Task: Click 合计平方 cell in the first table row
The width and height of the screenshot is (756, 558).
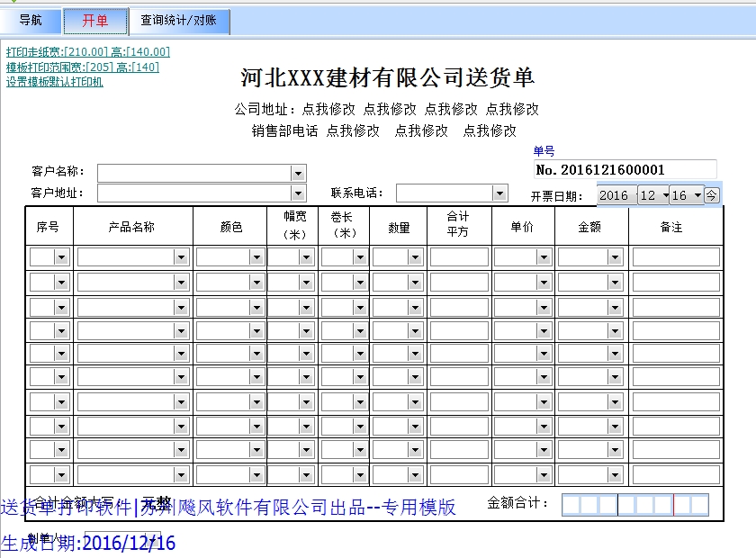Action: pyautogui.click(x=459, y=257)
